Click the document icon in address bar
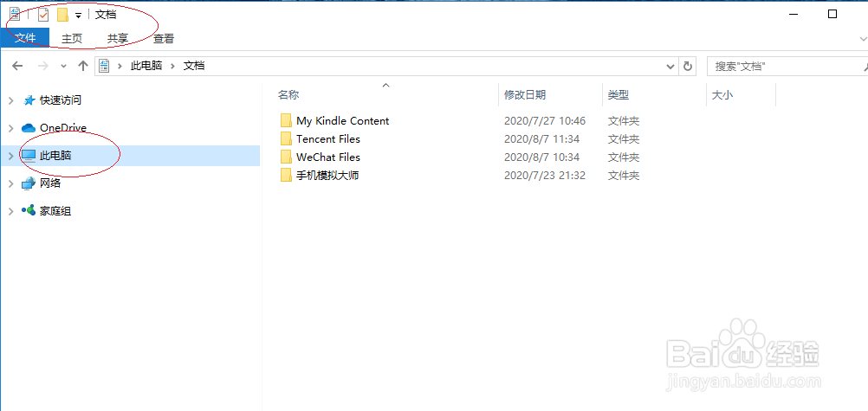This screenshot has width=868, height=411. pos(103,66)
